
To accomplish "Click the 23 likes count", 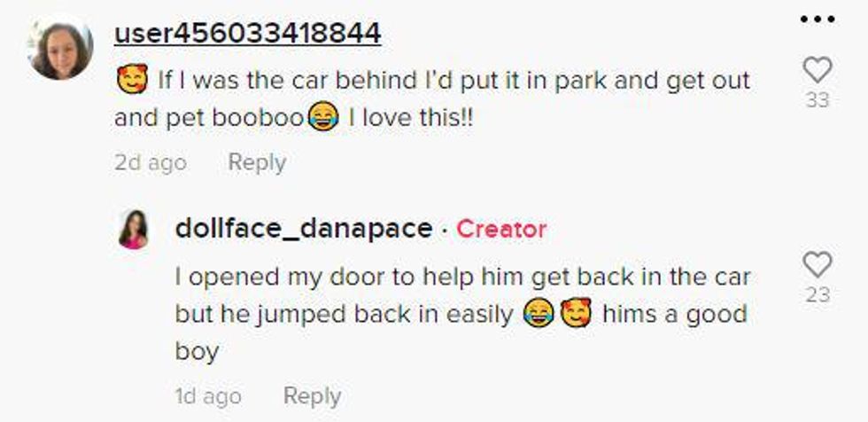I will (x=817, y=294).
